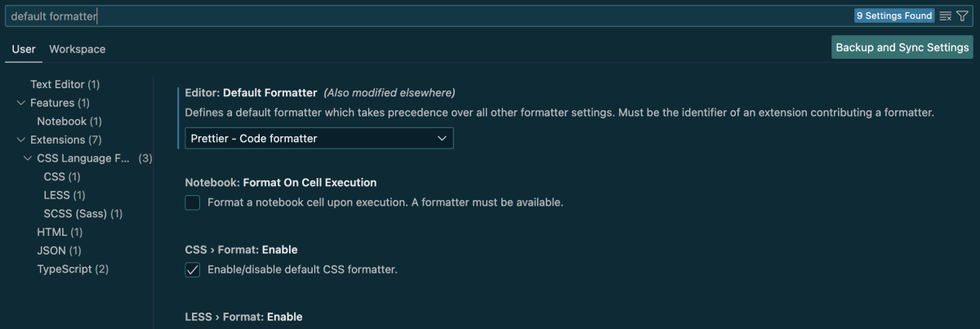Select TypeScript in the settings tree

click(73, 269)
